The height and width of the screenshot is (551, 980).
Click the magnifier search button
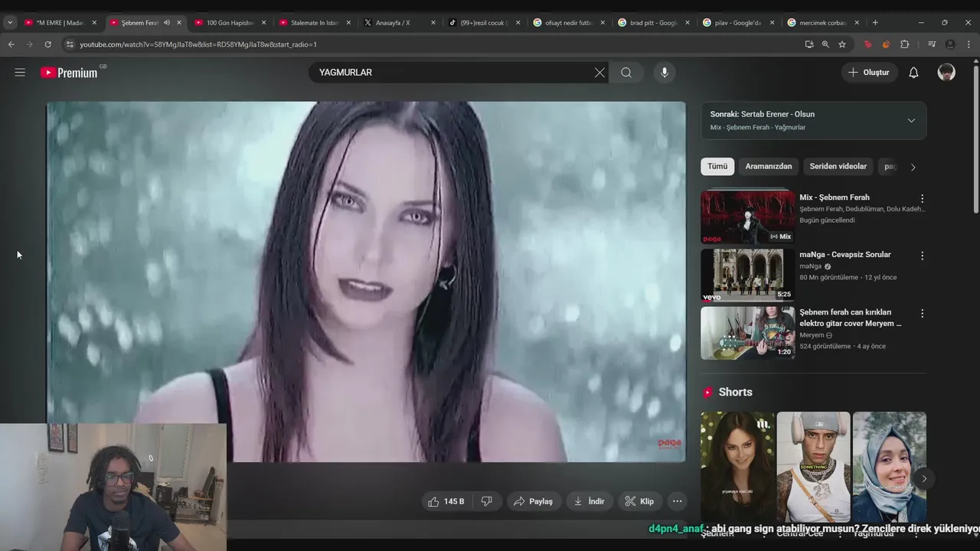coord(626,73)
